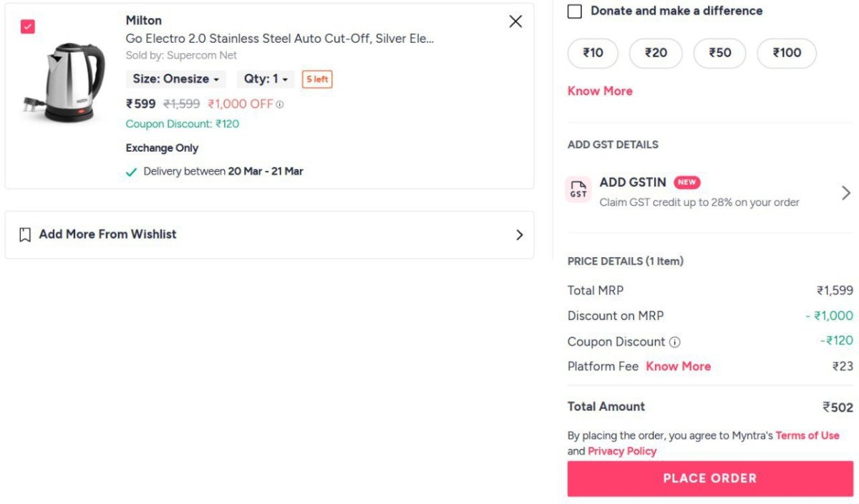Click the info icon next to ₹1,000 OFF
Viewport: 859px width, 504px height.
(x=278, y=104)
